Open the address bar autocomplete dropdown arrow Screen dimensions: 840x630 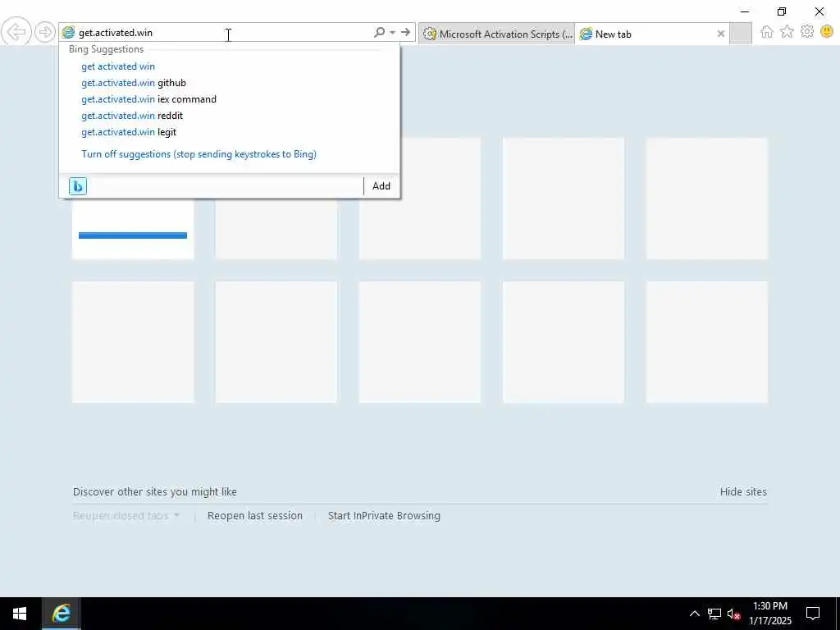click(393, 33)
